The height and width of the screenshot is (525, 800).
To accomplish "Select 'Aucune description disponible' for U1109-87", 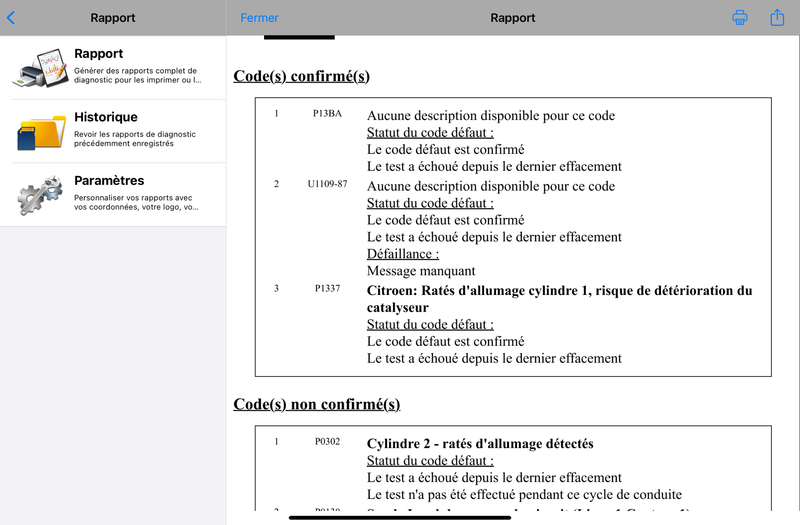I will click(x=491, y=186).
